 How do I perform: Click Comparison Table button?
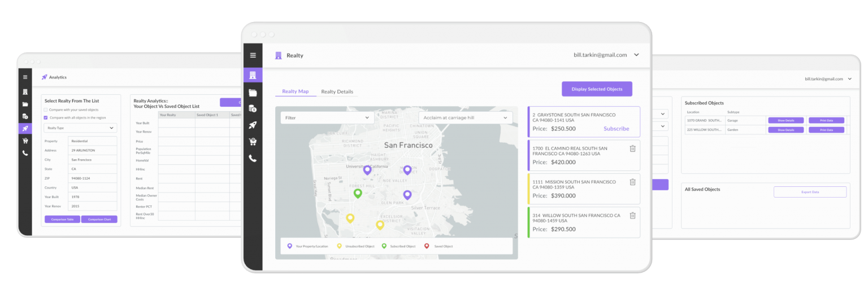point(62,219)
